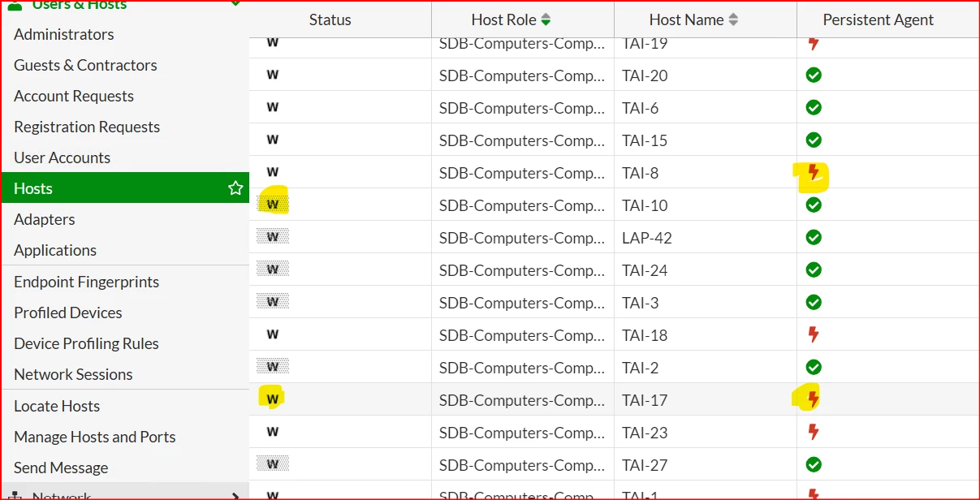The image size is (980, 500).
Task: Open Network Sessions
Action: [x=73, y=374]
